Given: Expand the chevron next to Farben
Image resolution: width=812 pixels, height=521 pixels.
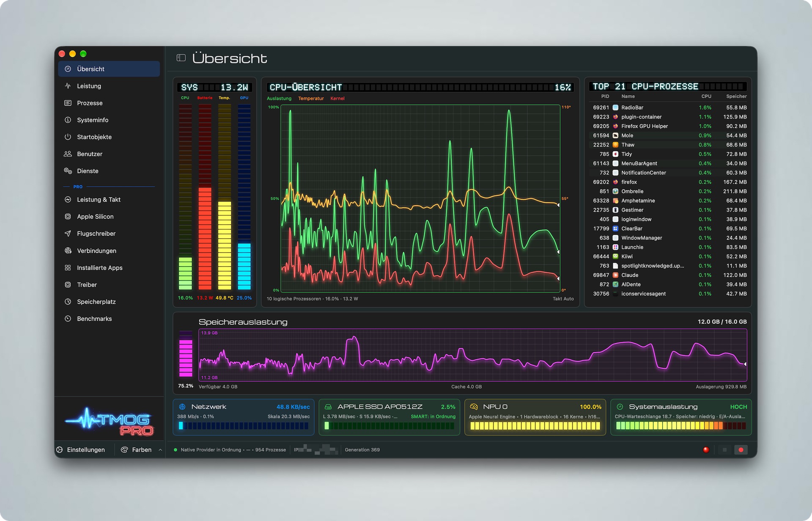Looking at the screenshot, I should (160, 449).
